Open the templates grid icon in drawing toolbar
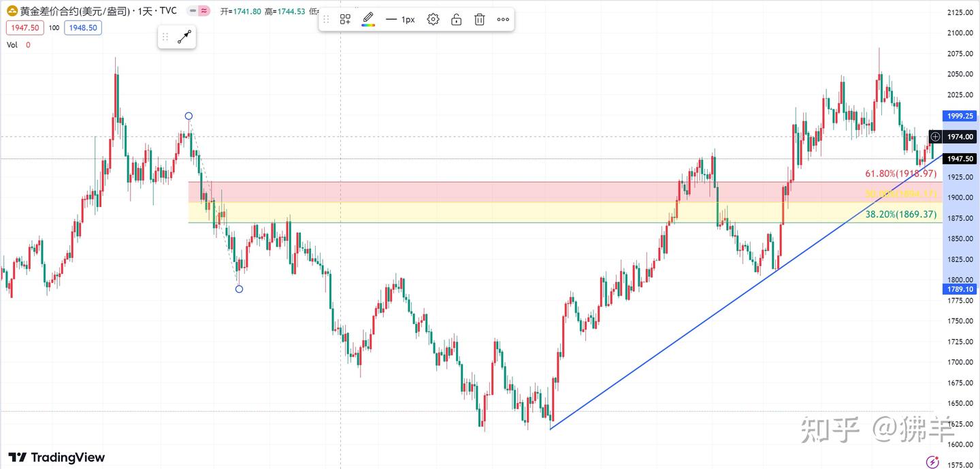This screenshot has width=980, height=469. [345, 20]
